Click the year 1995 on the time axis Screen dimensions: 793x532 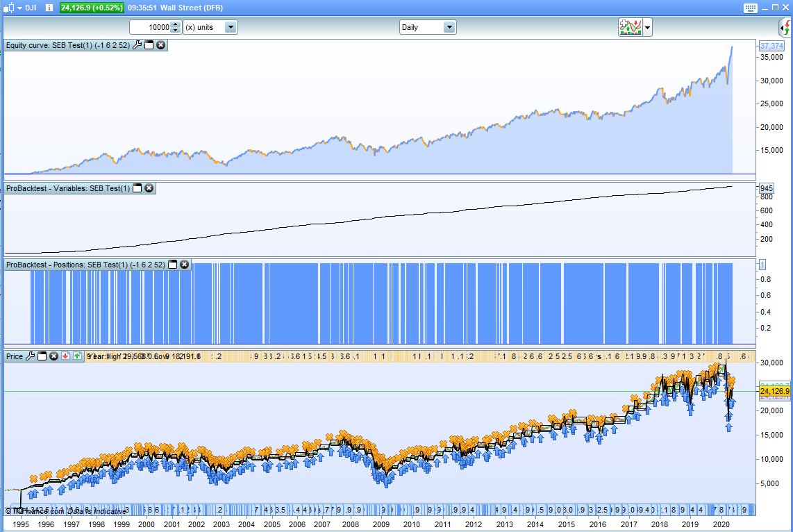21,524
